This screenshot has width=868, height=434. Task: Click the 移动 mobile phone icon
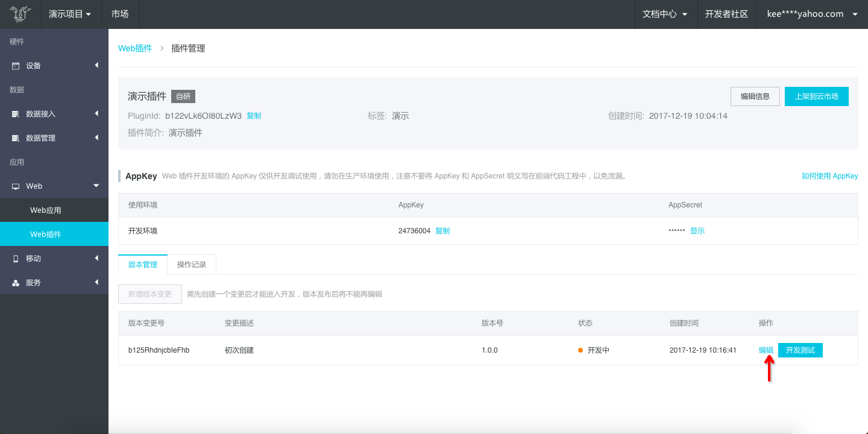[16, 259]
